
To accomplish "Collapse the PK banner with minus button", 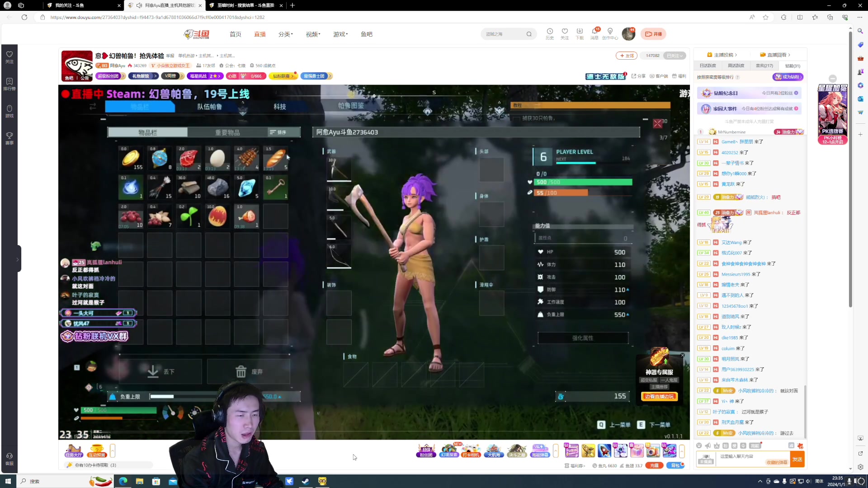I will (833, 79).
